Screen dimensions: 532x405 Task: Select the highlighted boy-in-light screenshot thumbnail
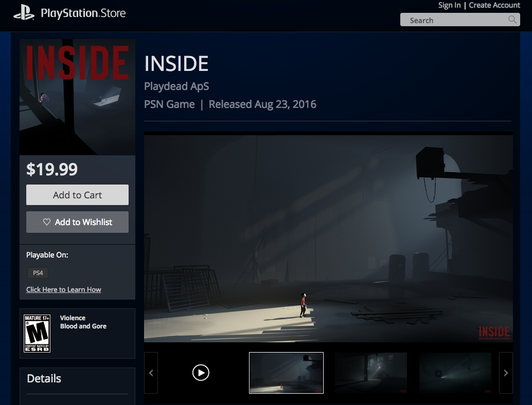point(287,373)
